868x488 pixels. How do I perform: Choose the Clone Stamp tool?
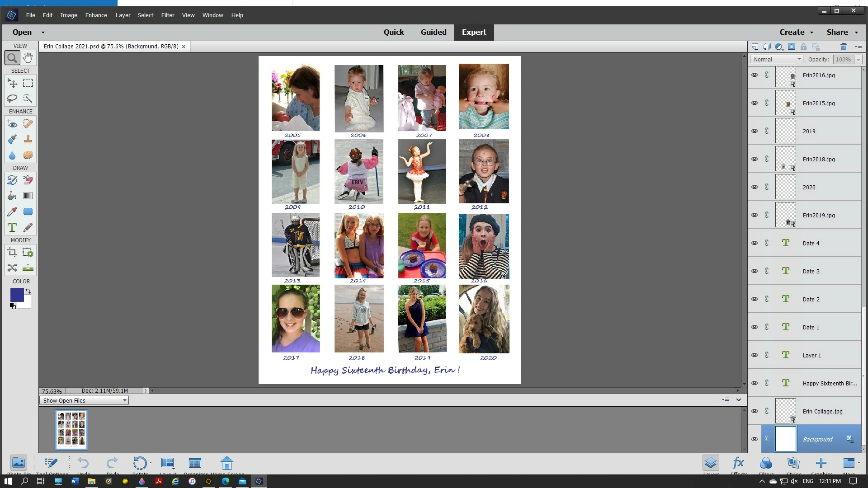point(28,139)
